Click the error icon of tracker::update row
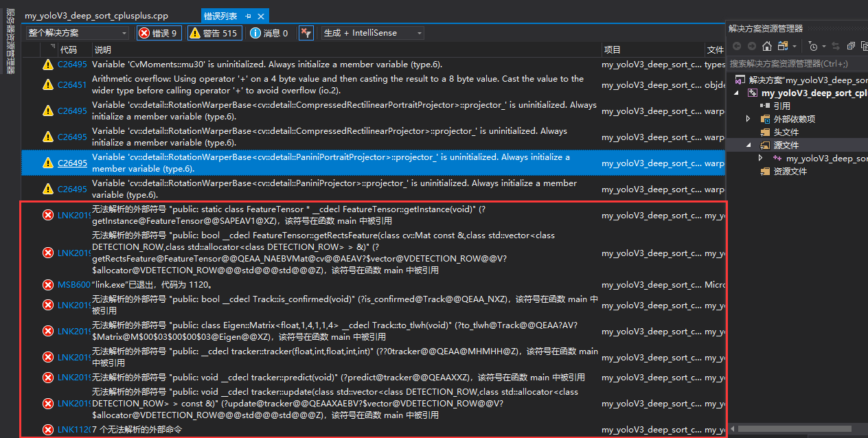Image resolution: width=868 pixels, height=438 pixels. click(x=48, y=404)
